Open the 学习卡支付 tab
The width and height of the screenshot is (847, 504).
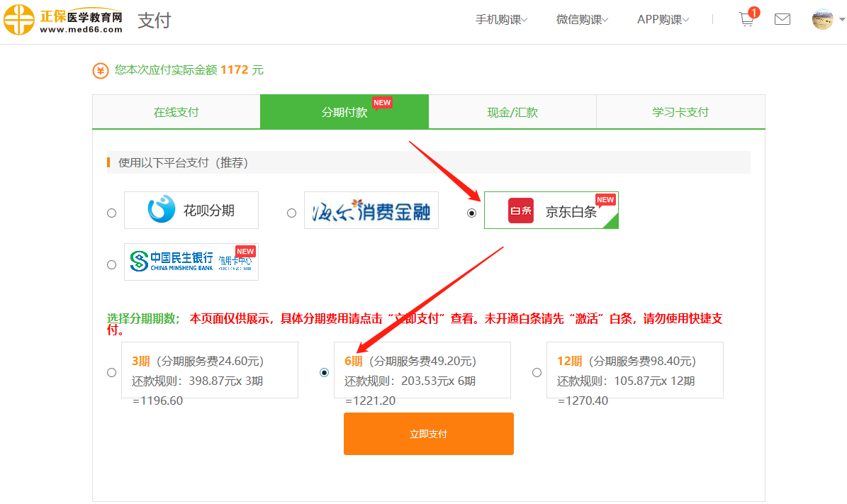click(x=680, y=112)
